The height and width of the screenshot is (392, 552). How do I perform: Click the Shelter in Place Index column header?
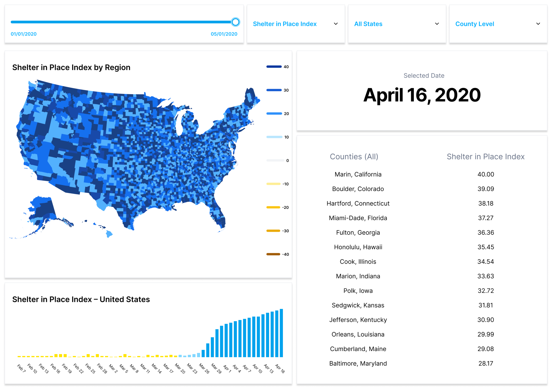(x=485, y=157)
